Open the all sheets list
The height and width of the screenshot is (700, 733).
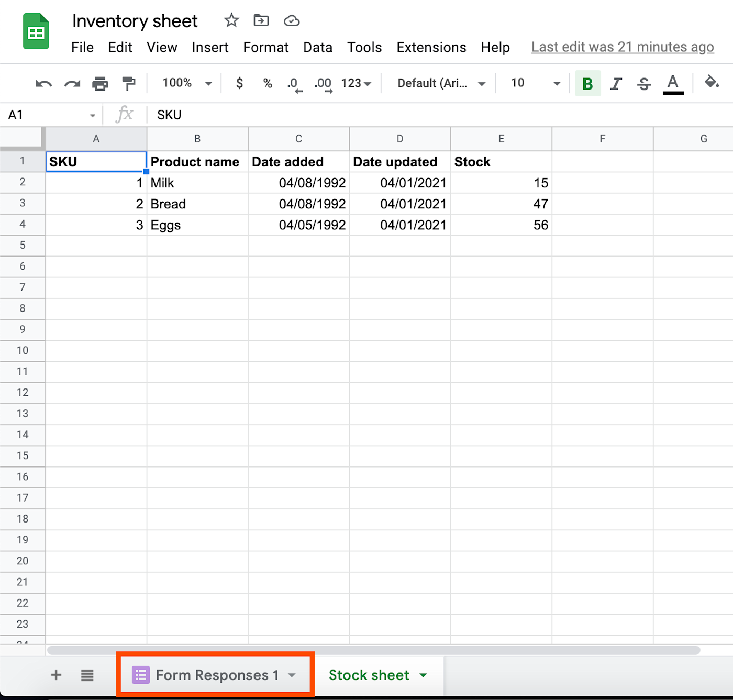[x=87, y=675]
